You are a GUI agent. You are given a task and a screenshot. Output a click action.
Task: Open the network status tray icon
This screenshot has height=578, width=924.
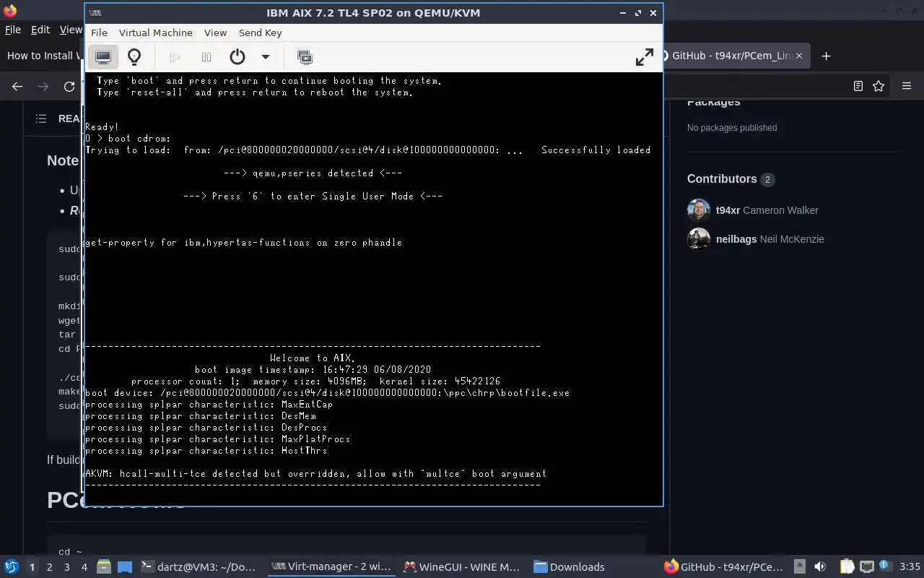point(866,567)
